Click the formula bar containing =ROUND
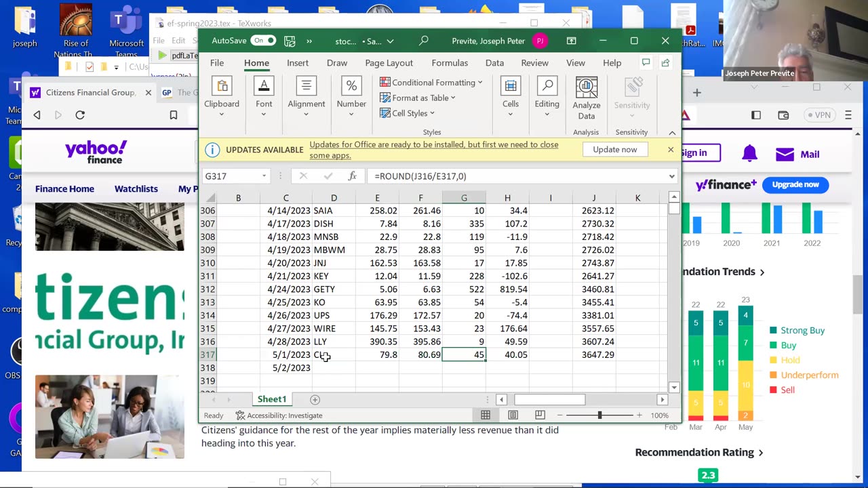This screenshot has height=488, width=868. tap(515, 176)
